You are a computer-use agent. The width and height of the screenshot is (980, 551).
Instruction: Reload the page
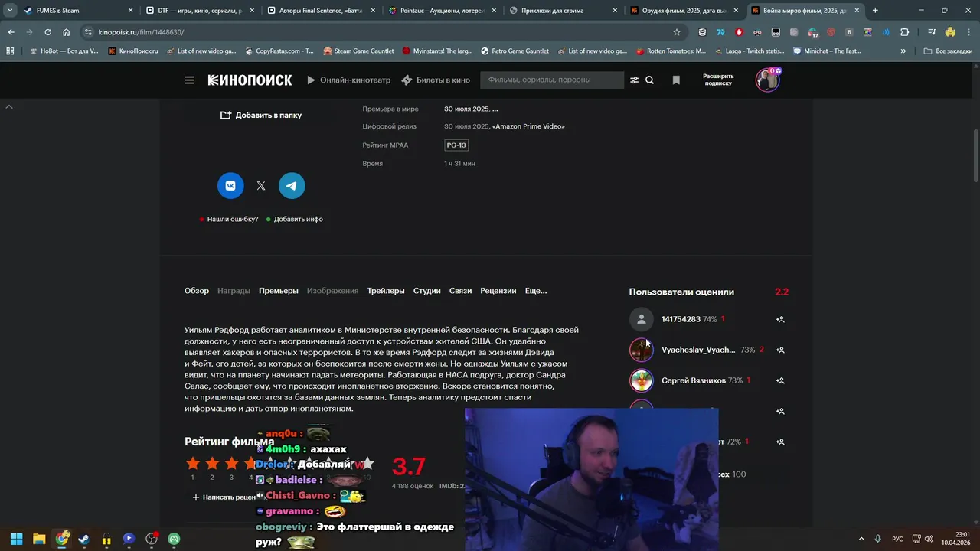click(47, 32)
